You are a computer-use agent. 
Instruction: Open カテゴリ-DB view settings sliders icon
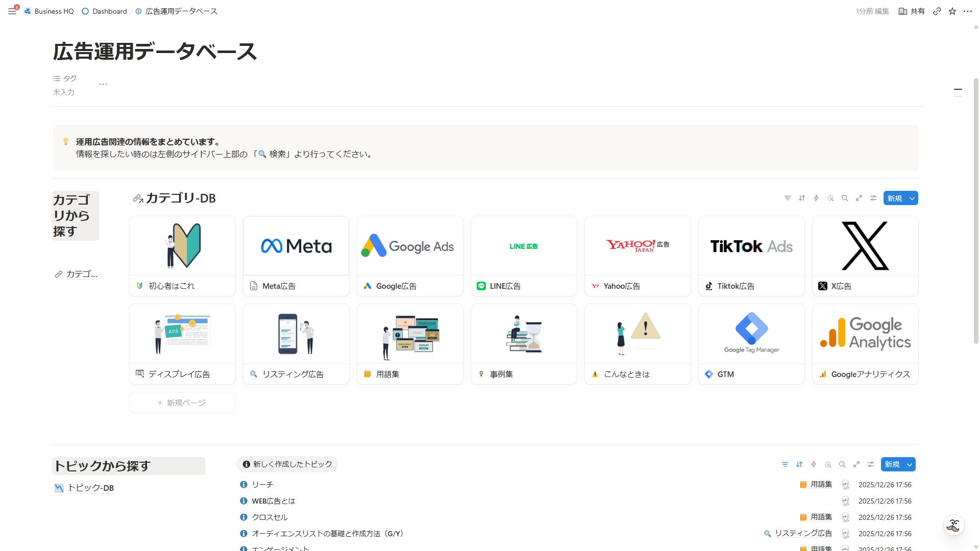(873, 198)
